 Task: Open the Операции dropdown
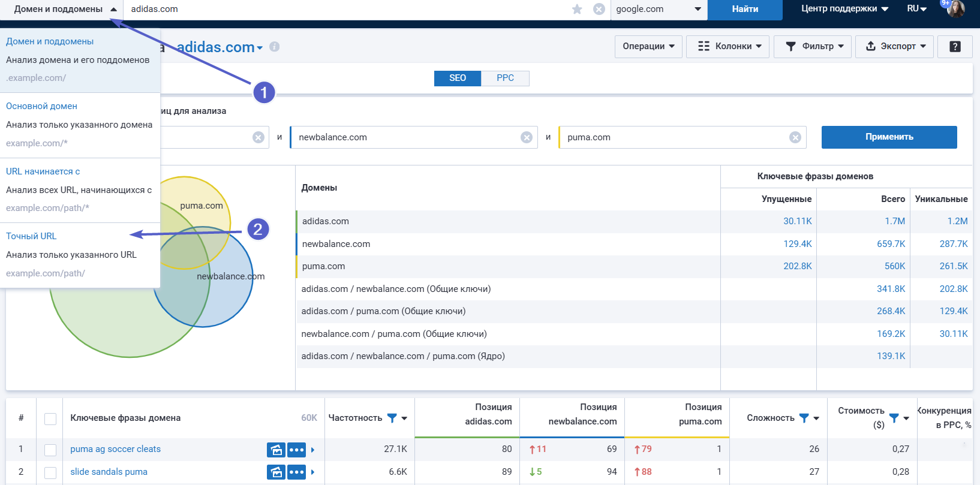648,46
